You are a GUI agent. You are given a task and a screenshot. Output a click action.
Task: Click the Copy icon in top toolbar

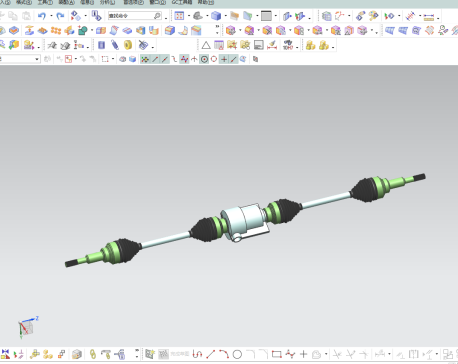point(13,16)
